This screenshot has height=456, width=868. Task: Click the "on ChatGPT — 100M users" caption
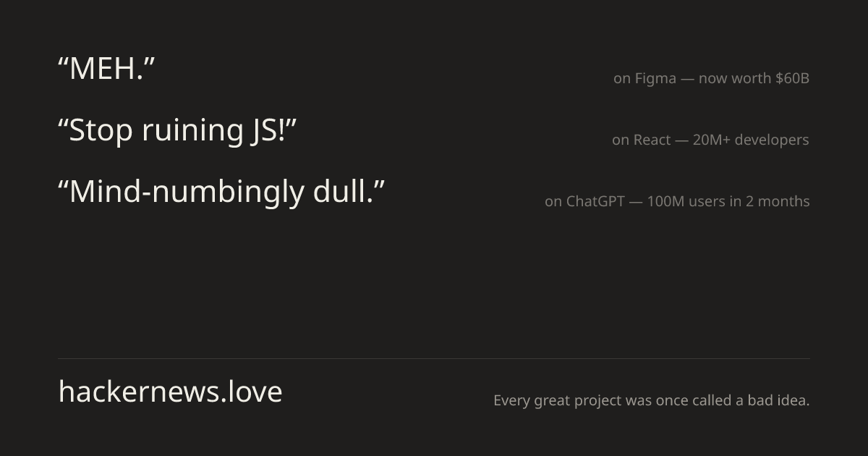coord(677,201)
